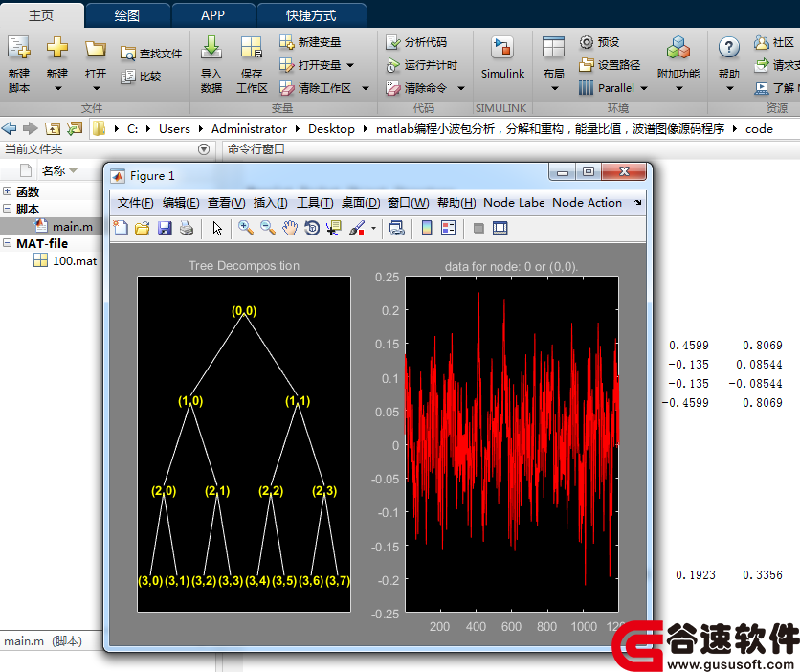Expand Clear Workspace dropdown arrow

[366, 88]
